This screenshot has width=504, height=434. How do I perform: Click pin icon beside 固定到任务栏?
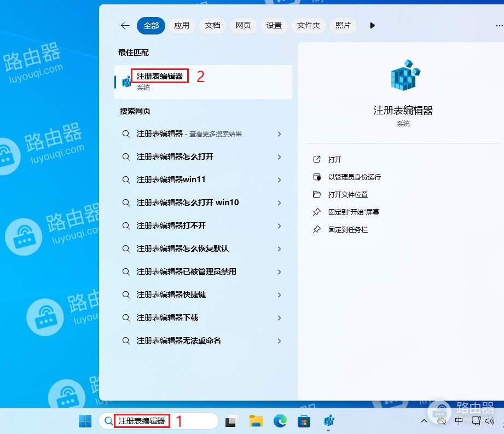(x=317, y=229)
